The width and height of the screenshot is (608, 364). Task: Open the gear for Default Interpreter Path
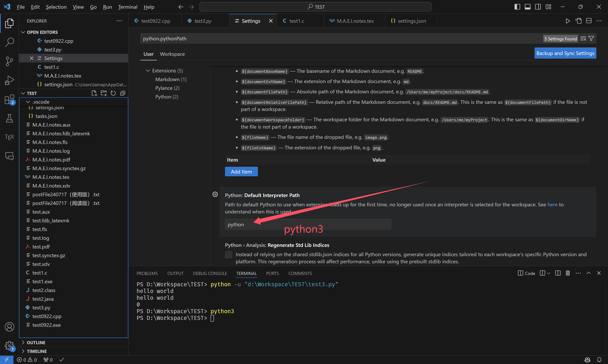point(215,194)
